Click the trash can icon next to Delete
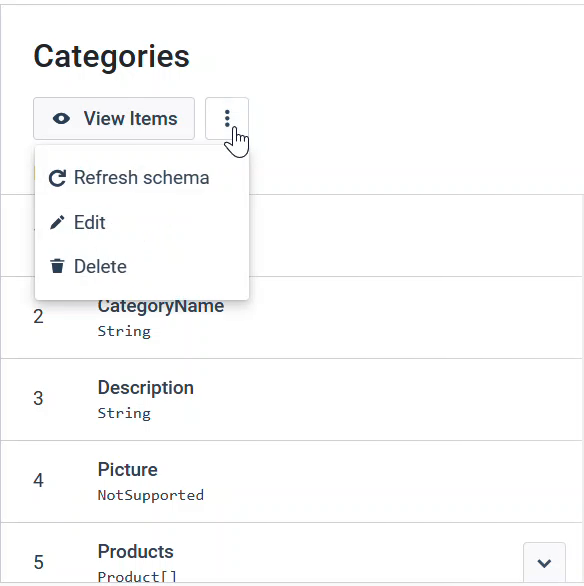This screenshot has width=584, height=586. pos(57,266)
